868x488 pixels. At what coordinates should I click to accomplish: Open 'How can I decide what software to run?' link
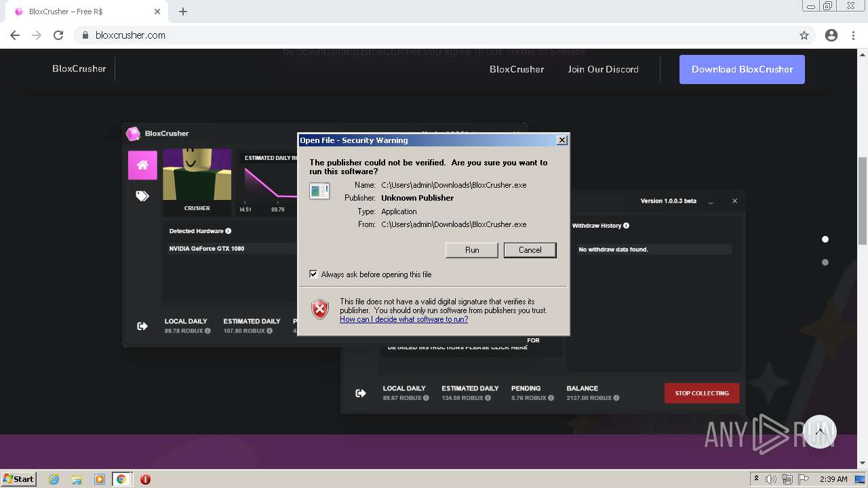403,319
